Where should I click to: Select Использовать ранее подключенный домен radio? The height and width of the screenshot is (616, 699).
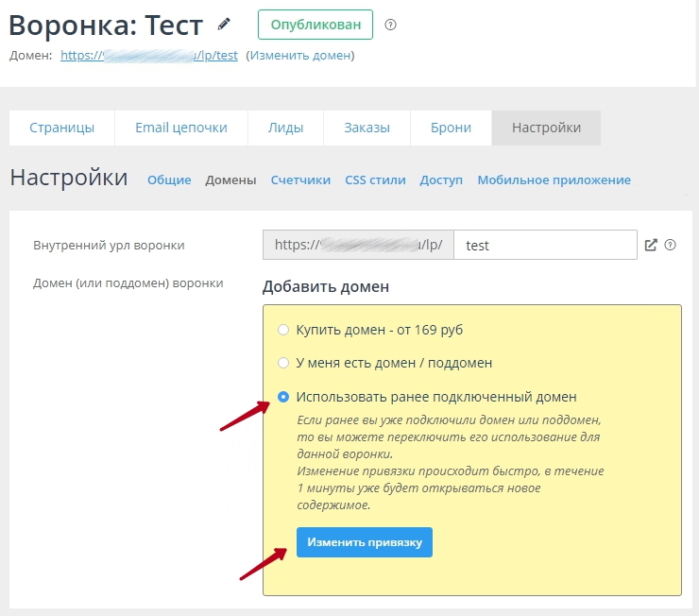283,397
